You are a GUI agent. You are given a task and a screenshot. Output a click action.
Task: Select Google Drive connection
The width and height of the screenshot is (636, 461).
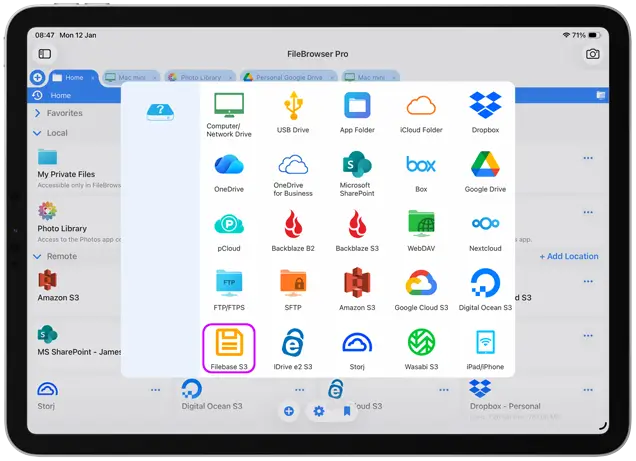point(485,172)
